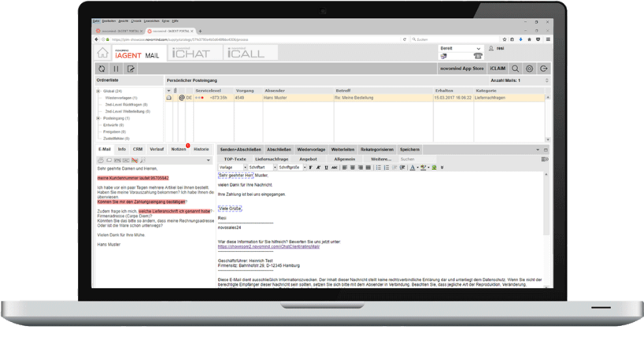The image size is (644, 352).
Task: Open the CRM tab
Action: tap(138, 149)
